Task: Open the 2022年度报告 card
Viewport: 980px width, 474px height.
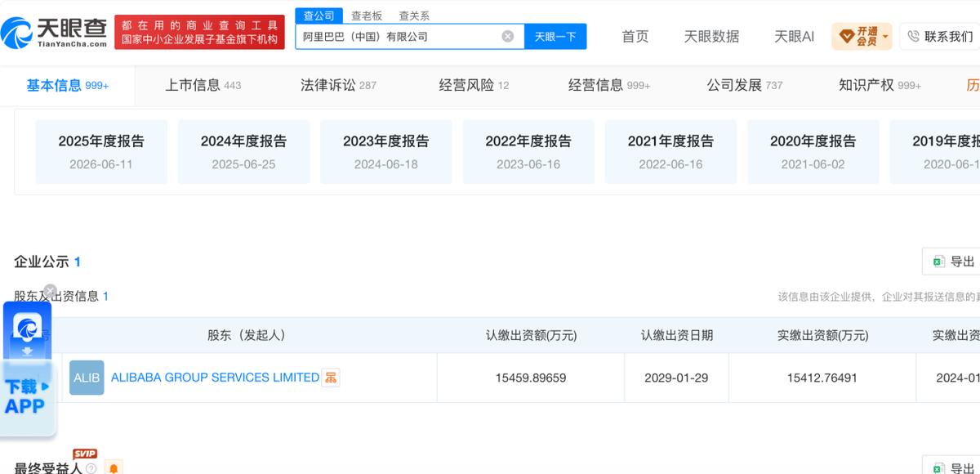Action: pos(528,152)
